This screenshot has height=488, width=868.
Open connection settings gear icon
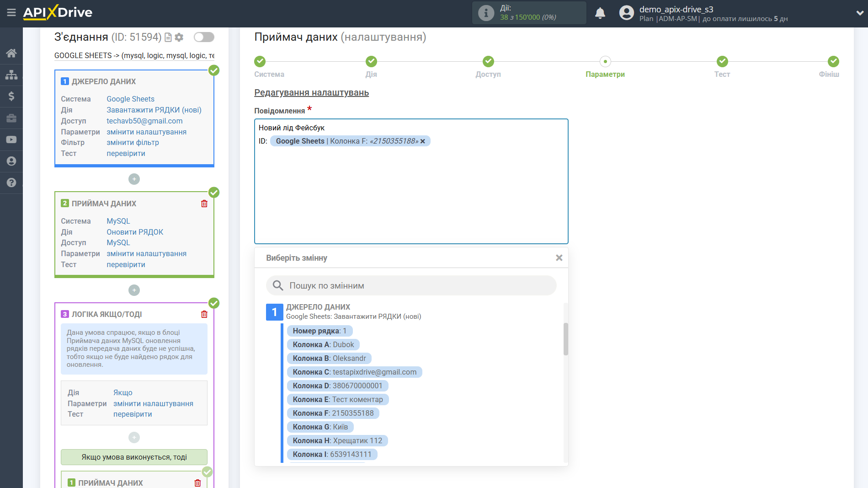pyautogui.click(x=179, y=38)
